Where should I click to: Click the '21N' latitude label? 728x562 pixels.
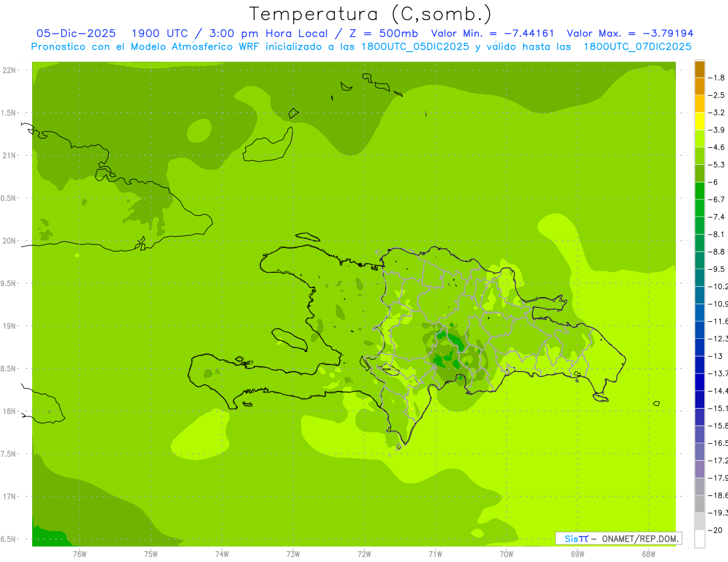pyautogui.click(x=9, y=156)
